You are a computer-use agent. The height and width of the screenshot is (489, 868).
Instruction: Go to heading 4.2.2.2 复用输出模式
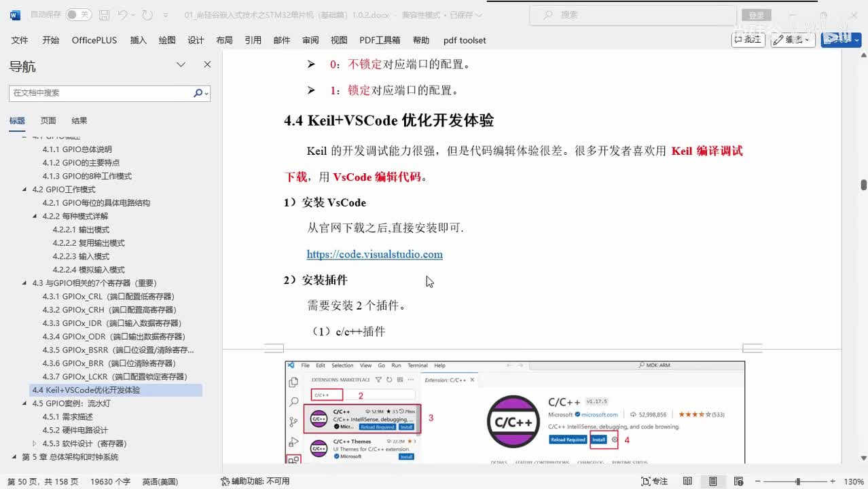coord(88,243)
